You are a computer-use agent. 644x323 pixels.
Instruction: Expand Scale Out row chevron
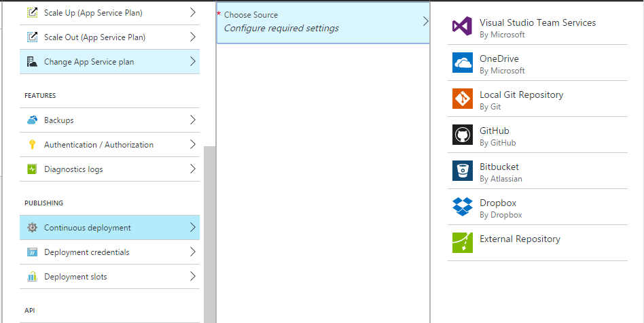(193, 37)
